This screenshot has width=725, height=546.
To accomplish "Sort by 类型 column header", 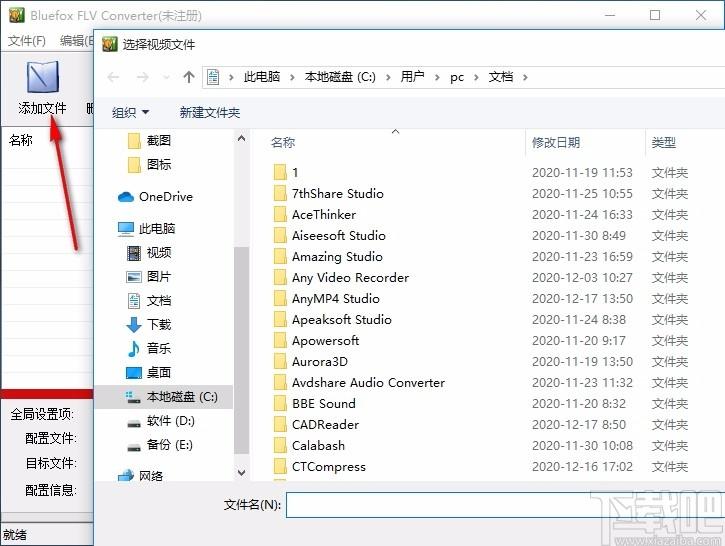I will coord(664,142).
